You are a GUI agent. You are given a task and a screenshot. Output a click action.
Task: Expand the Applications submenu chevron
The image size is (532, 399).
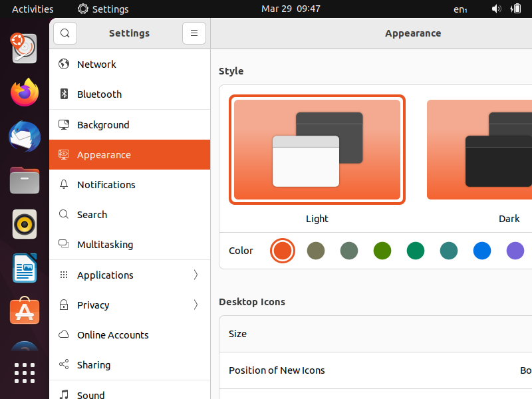pos(196,275)
